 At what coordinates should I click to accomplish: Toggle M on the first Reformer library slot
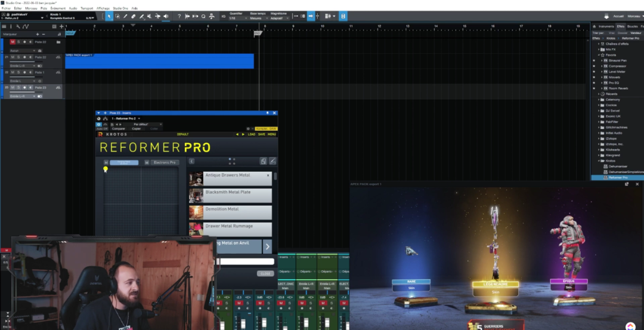(106, 163)
